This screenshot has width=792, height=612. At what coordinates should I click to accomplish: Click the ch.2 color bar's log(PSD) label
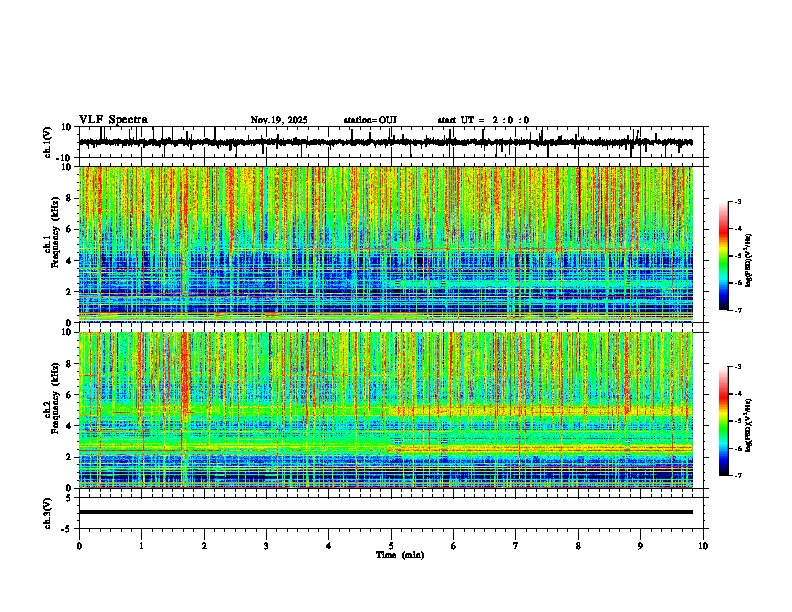(x=749, y=425)
